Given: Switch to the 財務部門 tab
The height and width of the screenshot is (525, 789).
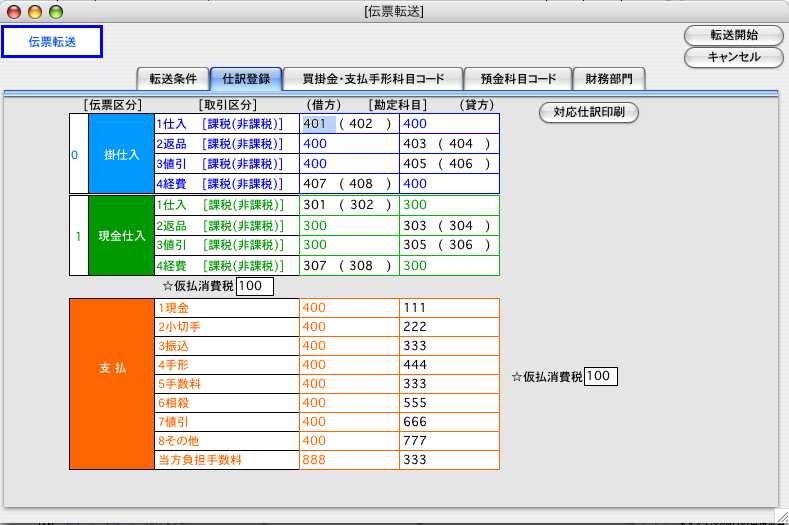Looking at the screenshot, I should click(x=609, y=79).
